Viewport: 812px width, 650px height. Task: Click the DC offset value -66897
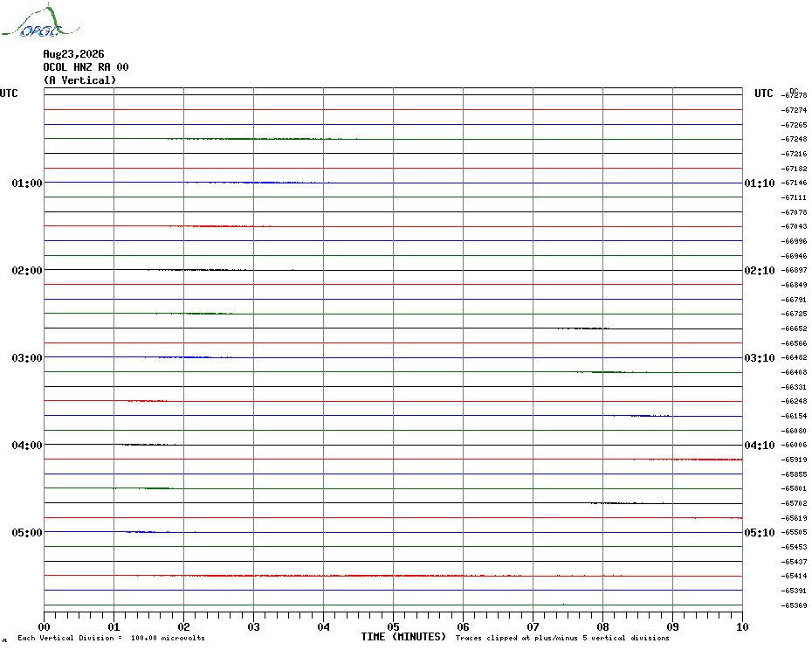coord(794,271)
